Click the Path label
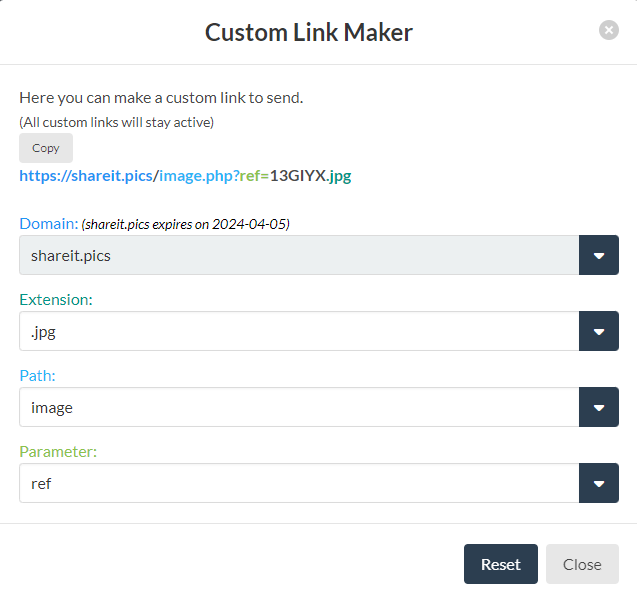 [37, 376]
